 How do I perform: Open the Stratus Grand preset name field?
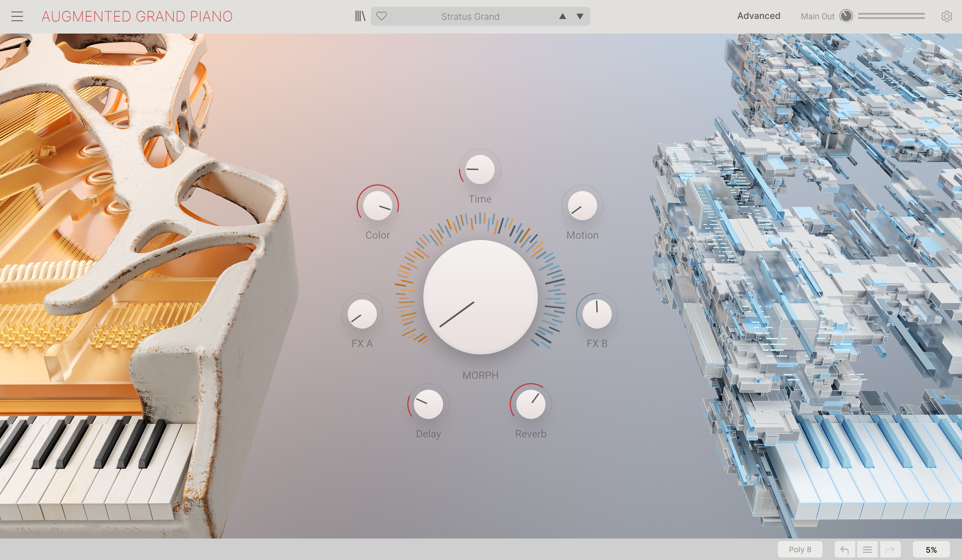coord(470,16)
